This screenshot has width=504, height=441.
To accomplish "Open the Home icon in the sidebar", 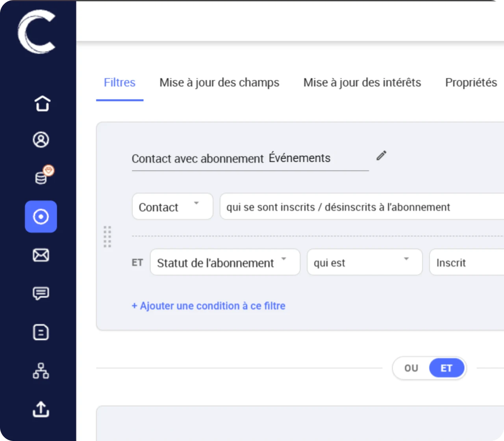I will point(42,104).
